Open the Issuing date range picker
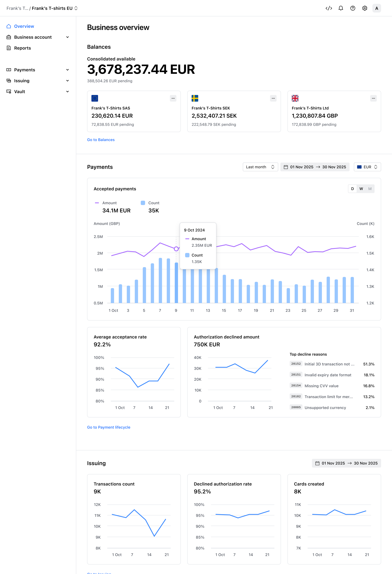The height and width of the screenshot is (574, 392). 346,463
